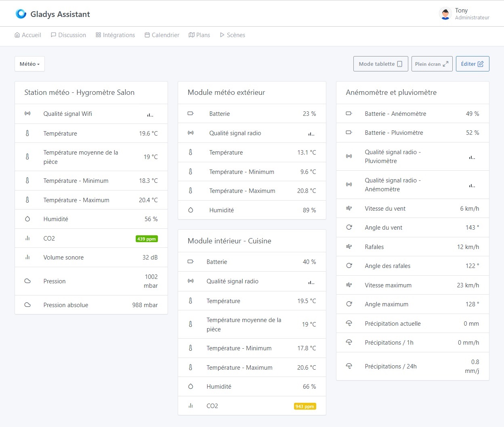This screenshot has width=504, height=427.
Task: Click the Wifi signal quality icon for Hygromètre Salon
Action: pos(27,113)
